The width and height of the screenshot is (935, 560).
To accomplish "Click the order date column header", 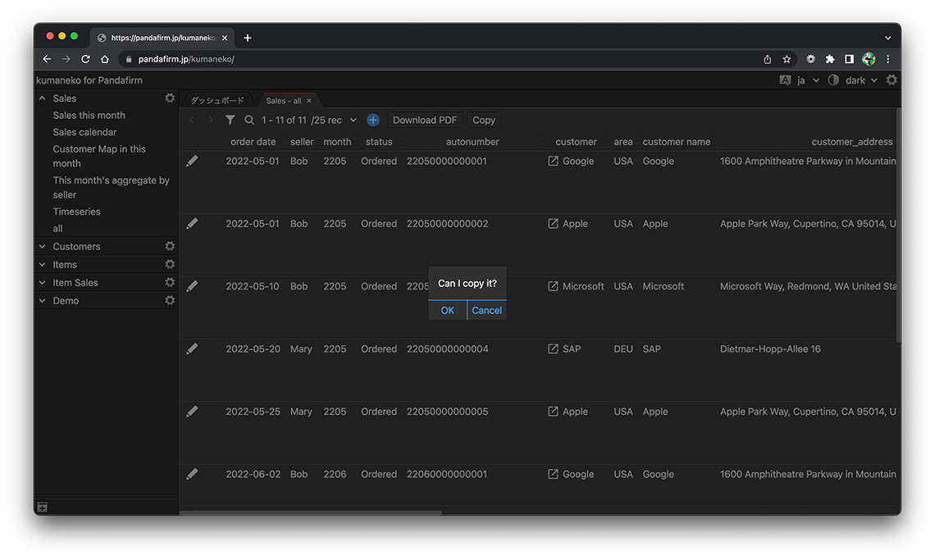I will pos(253,142).
